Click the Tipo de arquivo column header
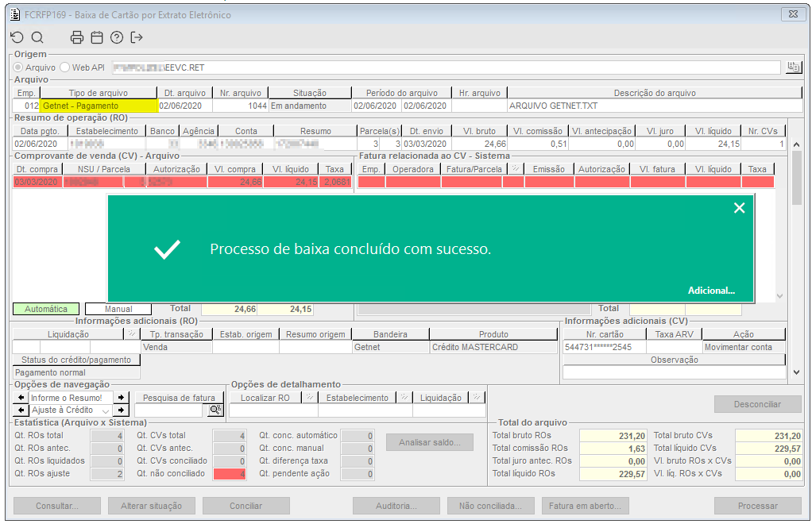 (x=99, y=93)
